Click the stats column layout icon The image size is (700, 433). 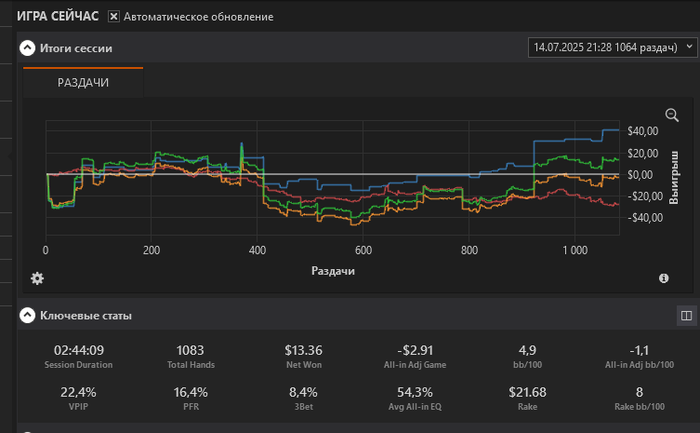(686, 316)
